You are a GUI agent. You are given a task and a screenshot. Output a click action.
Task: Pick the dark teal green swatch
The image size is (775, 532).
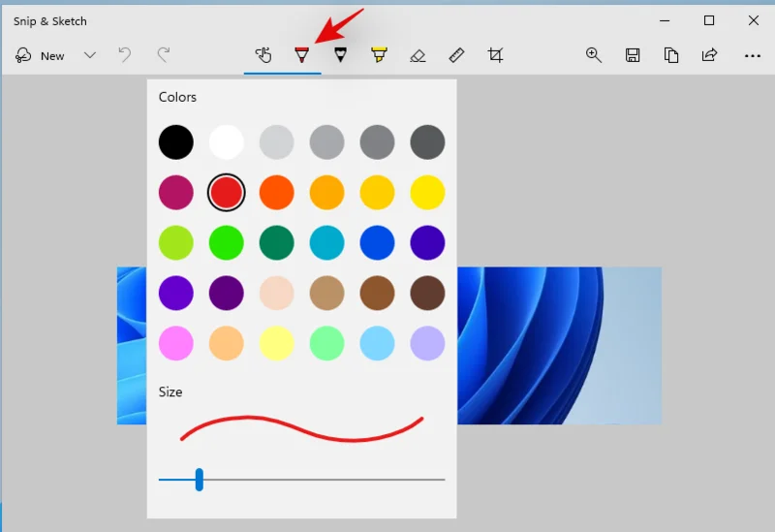point(277,243)
